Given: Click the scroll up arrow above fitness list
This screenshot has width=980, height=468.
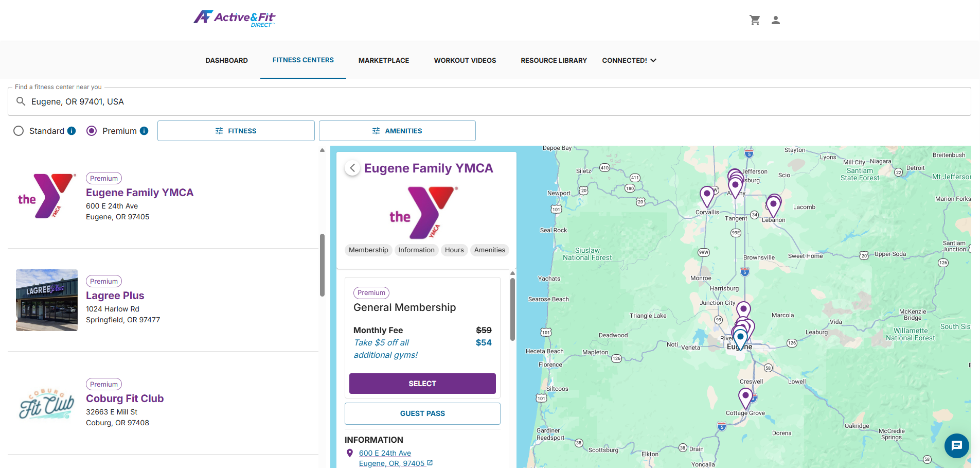Looking at the screenshot, I should (x=322, y=150).
